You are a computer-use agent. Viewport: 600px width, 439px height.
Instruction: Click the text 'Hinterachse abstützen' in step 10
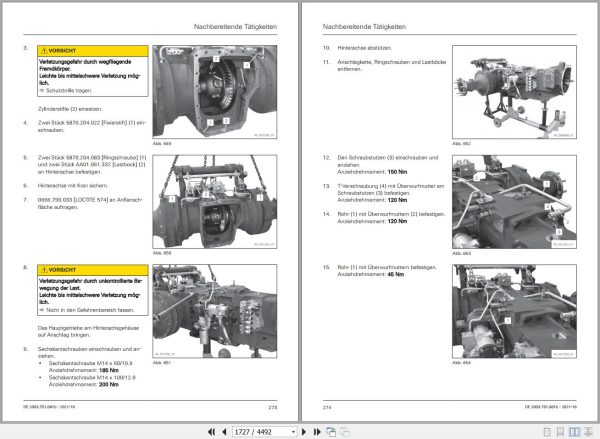[x=365, y=48]
